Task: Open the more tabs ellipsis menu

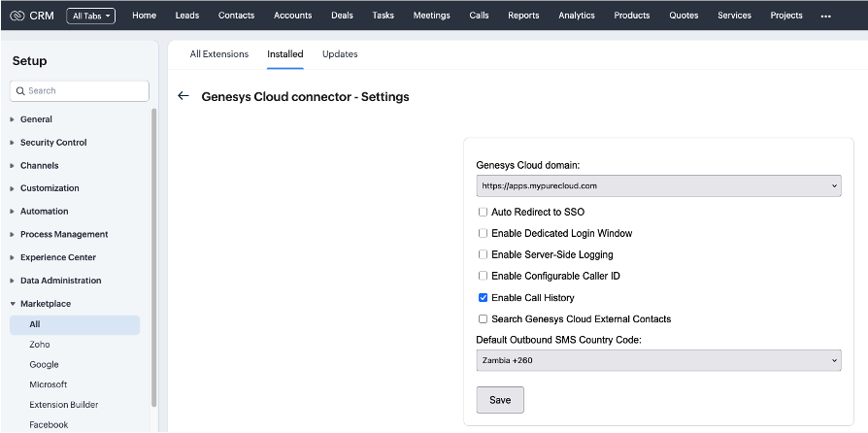Action: tap(825, 16)
